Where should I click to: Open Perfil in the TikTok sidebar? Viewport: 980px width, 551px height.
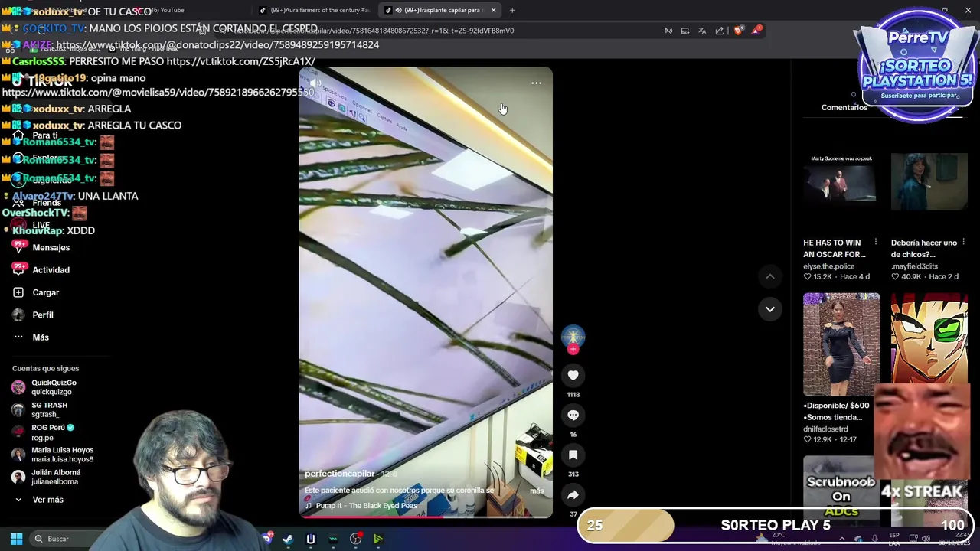[42, 315]
